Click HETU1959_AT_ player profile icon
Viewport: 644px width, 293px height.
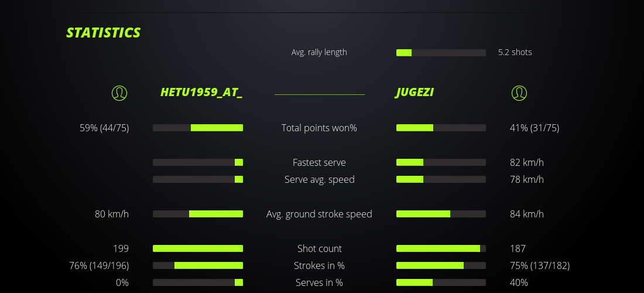[119, 93]
